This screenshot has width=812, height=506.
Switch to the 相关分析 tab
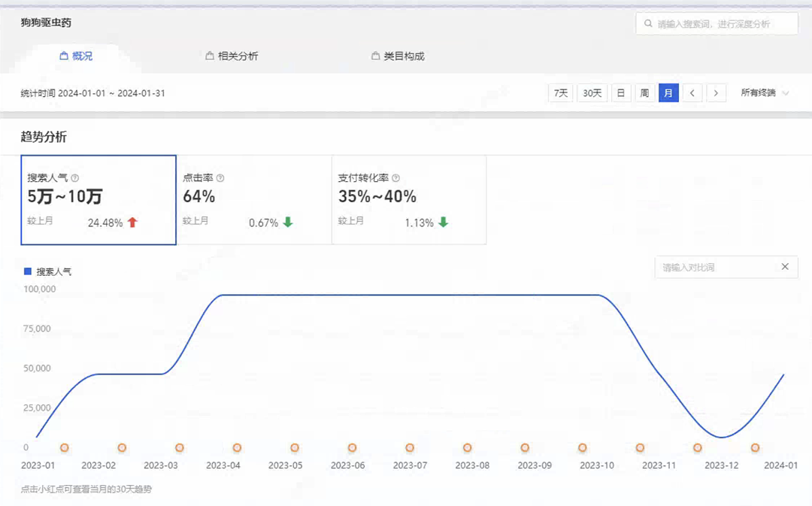pyautogui.click(x=232, y=56)
